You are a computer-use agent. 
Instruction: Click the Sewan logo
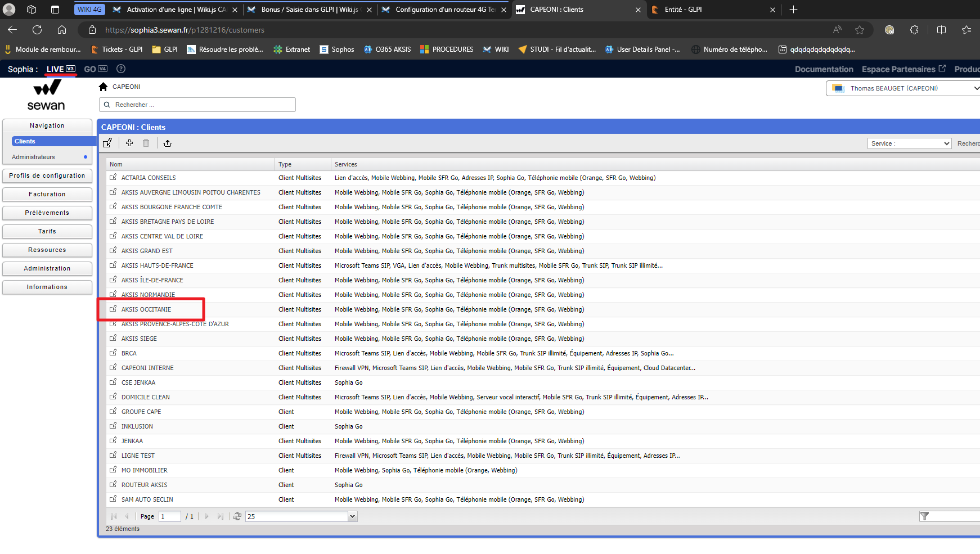pyautogui.click(x=46, y=96)
